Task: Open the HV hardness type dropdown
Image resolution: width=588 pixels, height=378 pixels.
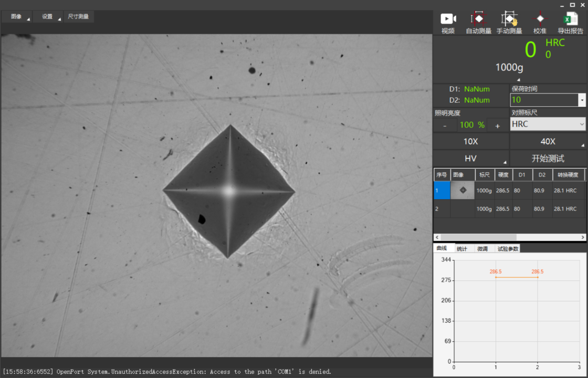Action: pos(471,159)
